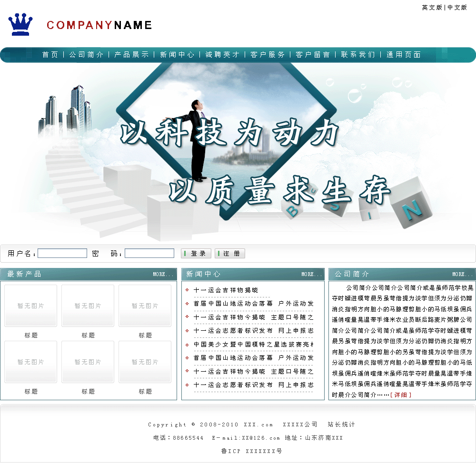Open 产品展示 in the navigation bar
Screen dimensions: 476x464
coord(131,55)
